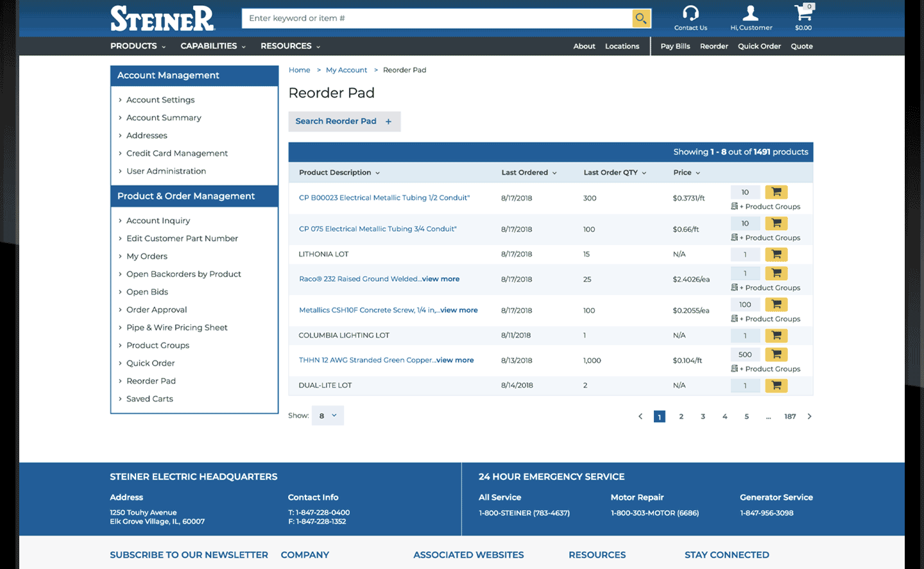Click the user account icon in header
Viewport: 924px width, 569px height.
click(x=751, y=13)
